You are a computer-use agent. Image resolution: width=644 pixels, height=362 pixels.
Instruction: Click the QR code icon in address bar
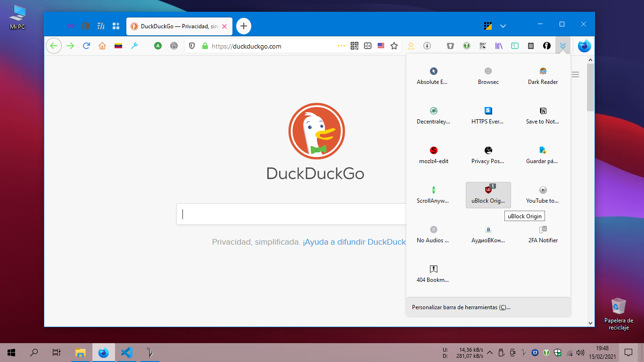(355, 46)
